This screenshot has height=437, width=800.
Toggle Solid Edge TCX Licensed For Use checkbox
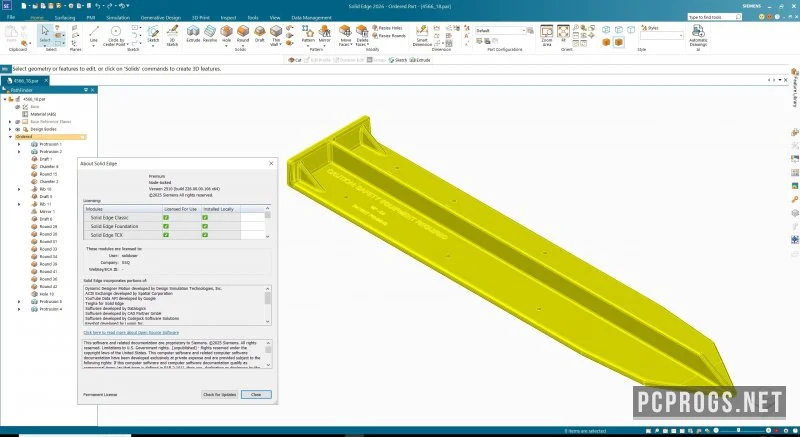[x=166, y=235]
